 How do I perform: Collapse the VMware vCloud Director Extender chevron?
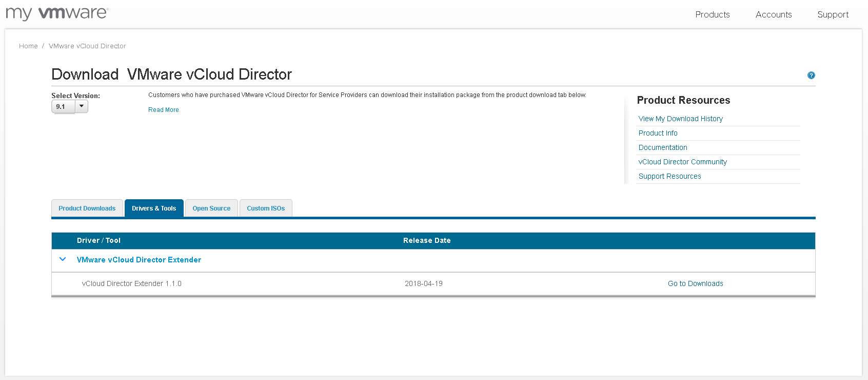pyautogui.click(x=63, y=259)
